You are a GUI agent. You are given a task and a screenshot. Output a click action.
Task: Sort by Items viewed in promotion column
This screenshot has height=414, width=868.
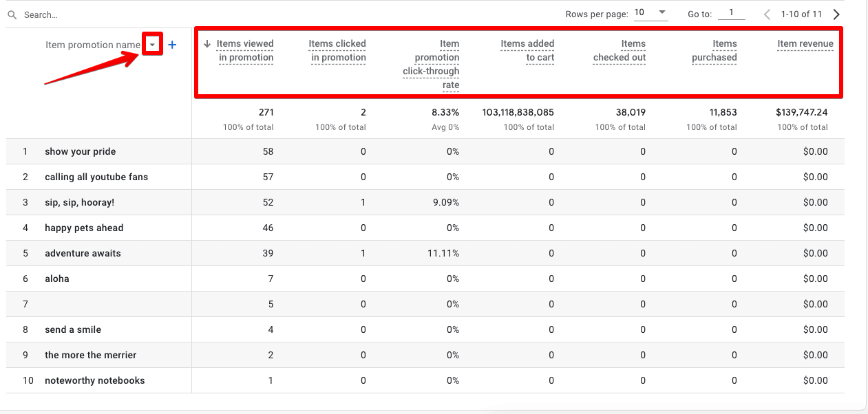(x=246, y=50)
